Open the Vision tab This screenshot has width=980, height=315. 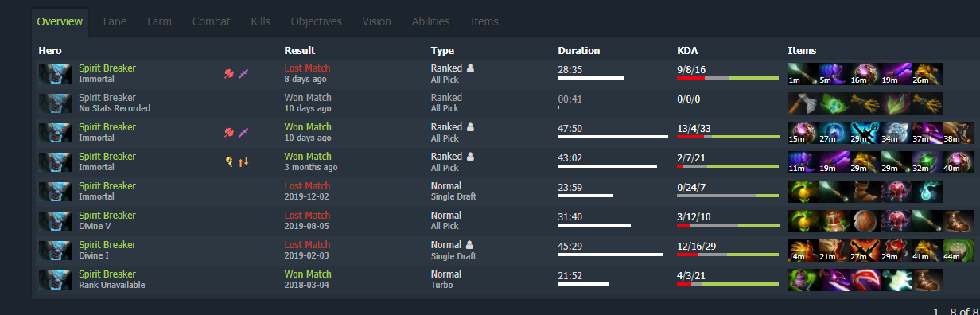pyautogui.click(x=376, y=21)
